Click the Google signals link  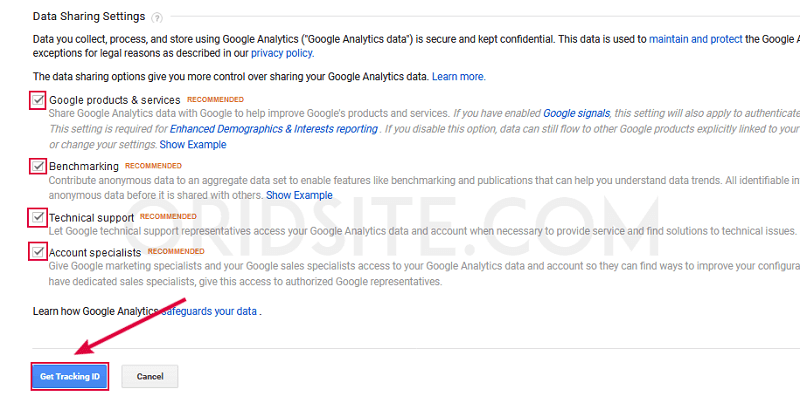pos(575,114)
